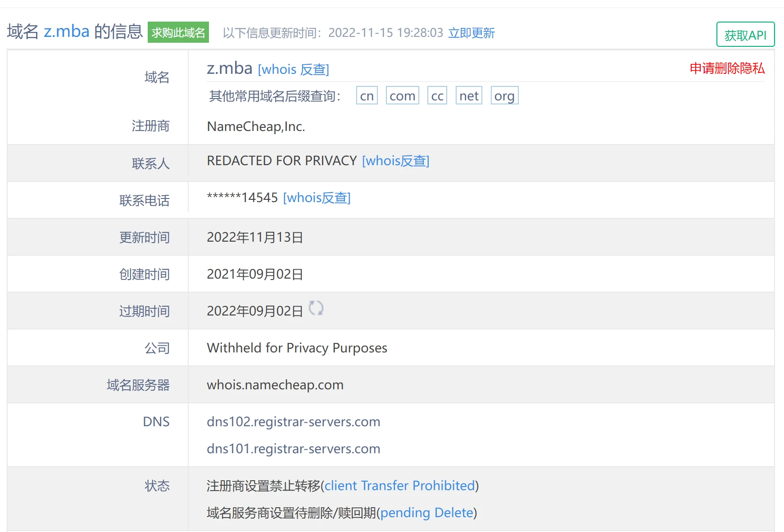
Task: Click the green 求购此域名 button
Action: (x=178, y=32)
